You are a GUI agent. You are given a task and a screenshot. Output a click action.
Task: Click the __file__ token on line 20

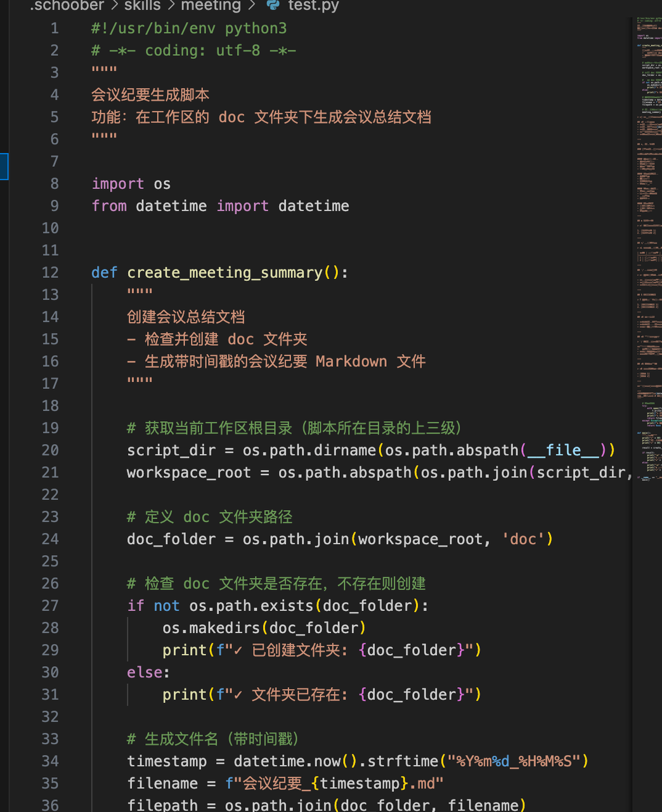click(563, 450)
